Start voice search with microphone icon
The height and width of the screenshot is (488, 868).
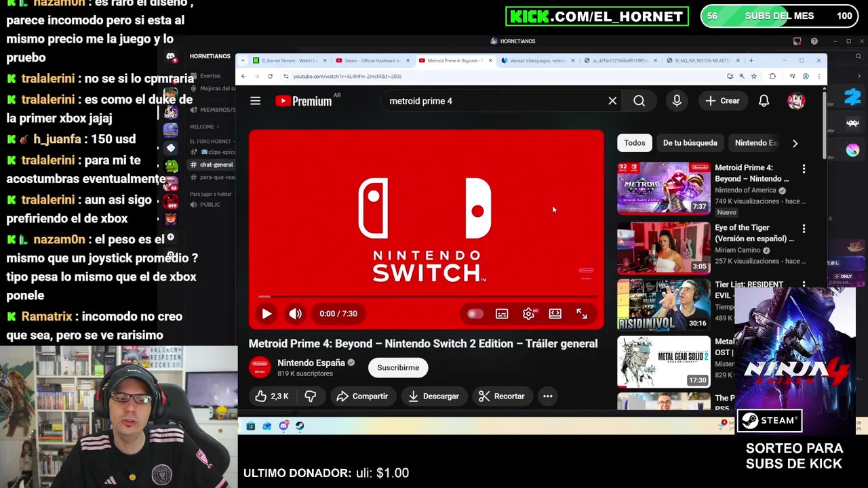click(677, 101)
